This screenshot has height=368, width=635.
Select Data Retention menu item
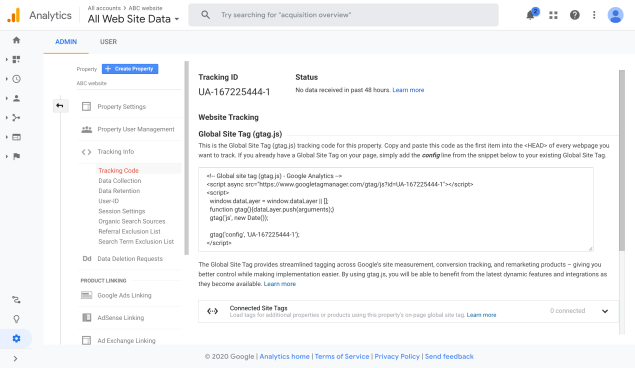coord(119,191)
